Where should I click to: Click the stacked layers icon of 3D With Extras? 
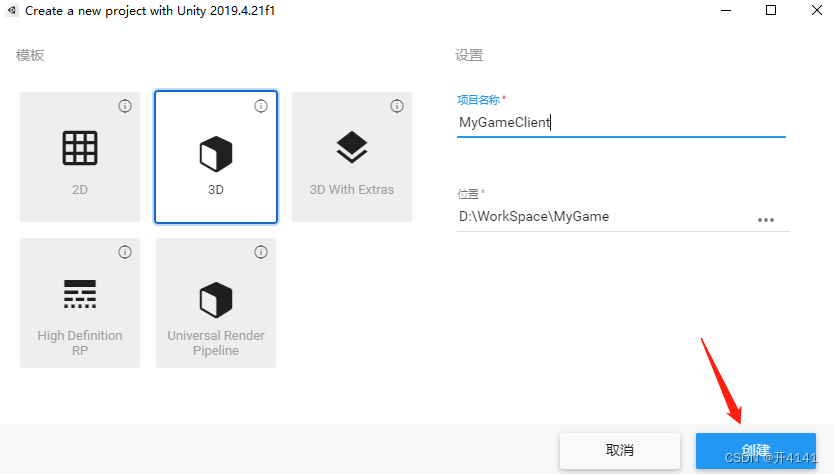tap(352, 147)
